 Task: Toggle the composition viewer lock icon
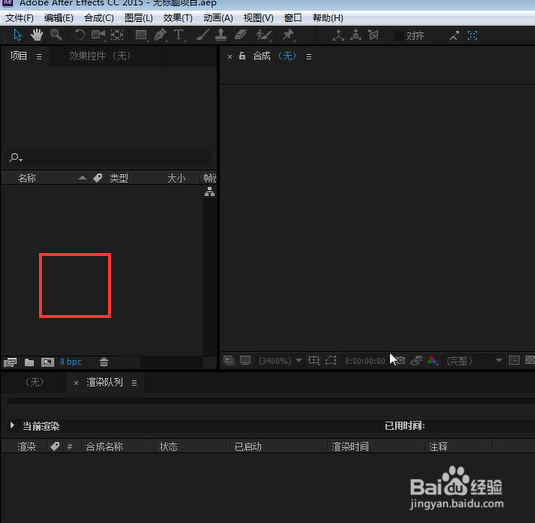[242, 56]
